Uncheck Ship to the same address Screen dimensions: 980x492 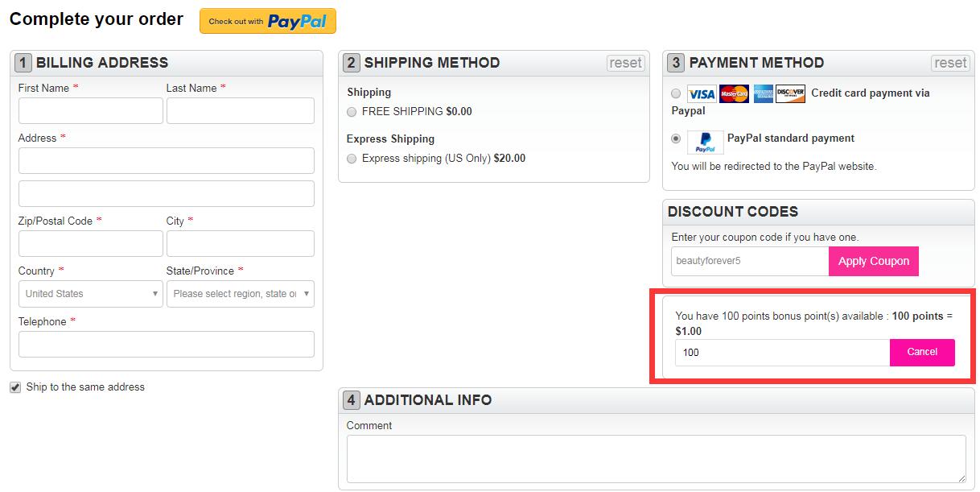[x=15, y=387]
